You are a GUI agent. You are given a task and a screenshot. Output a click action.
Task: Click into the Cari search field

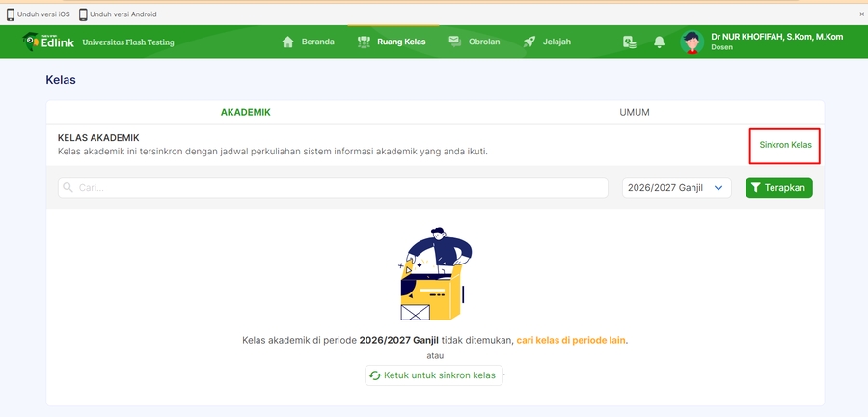[333, 188]
